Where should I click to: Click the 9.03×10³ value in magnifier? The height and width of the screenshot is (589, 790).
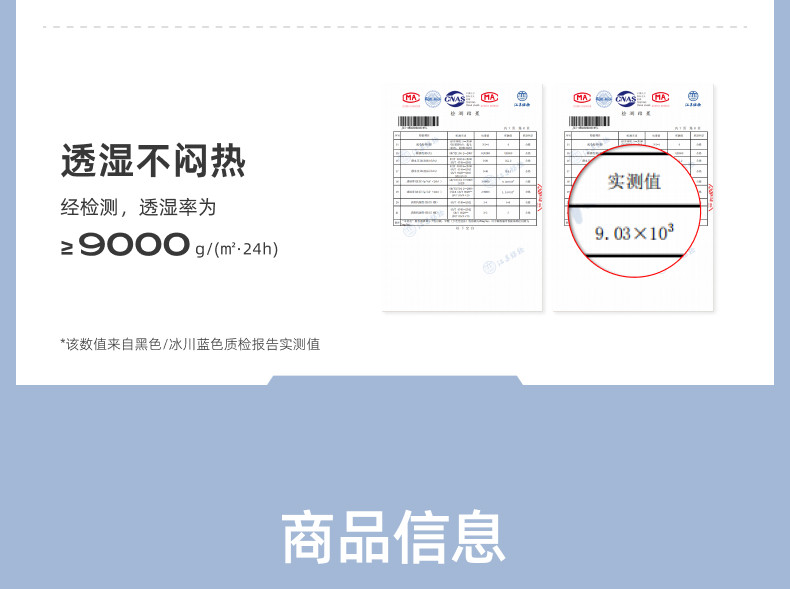pos(634,233)
